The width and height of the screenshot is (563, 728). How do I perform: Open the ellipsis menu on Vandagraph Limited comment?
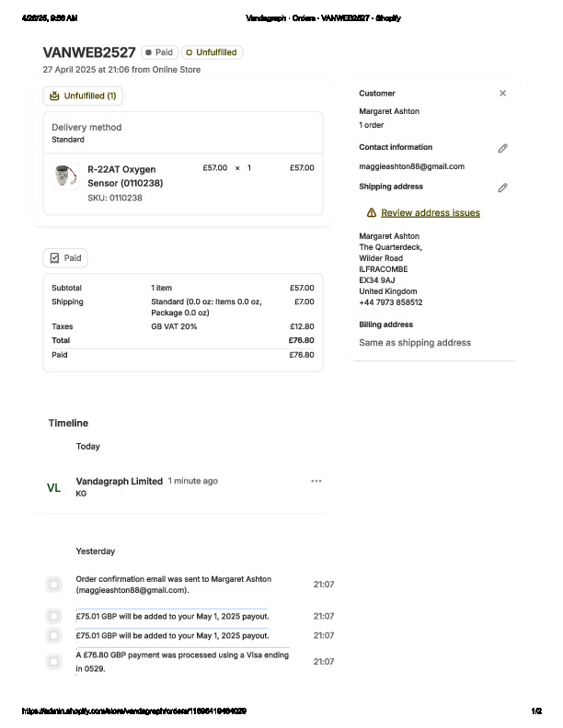[316, 481]
